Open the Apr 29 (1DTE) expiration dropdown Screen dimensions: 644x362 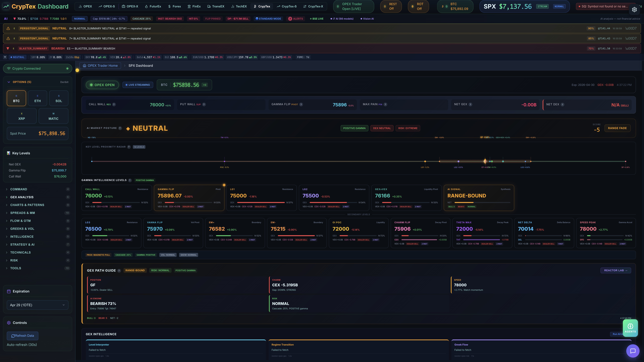point(37,305)
